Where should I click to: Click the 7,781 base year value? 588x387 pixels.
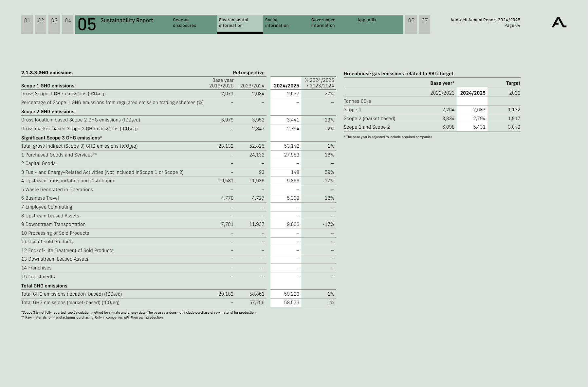227,224
